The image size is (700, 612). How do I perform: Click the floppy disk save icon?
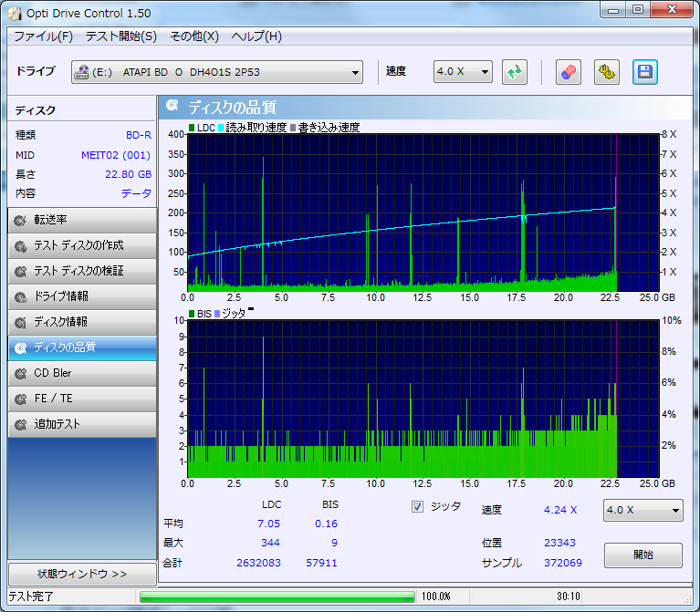(x=644, y=72)
